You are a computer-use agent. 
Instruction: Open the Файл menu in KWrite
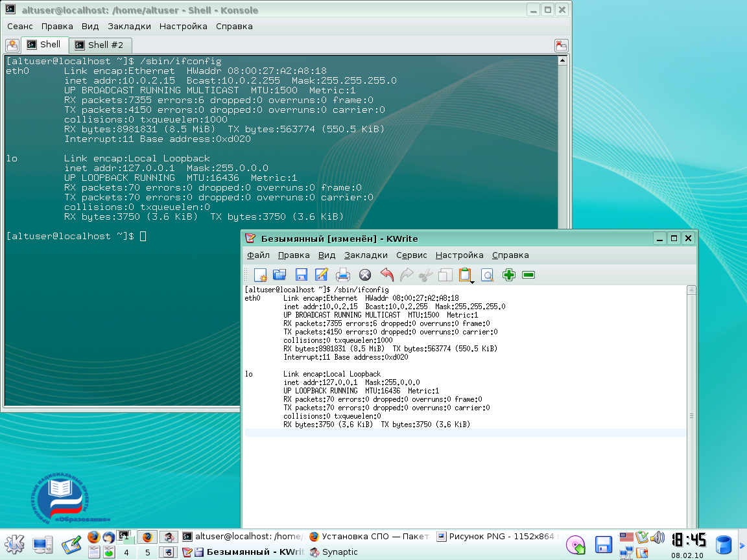(258, 255)
